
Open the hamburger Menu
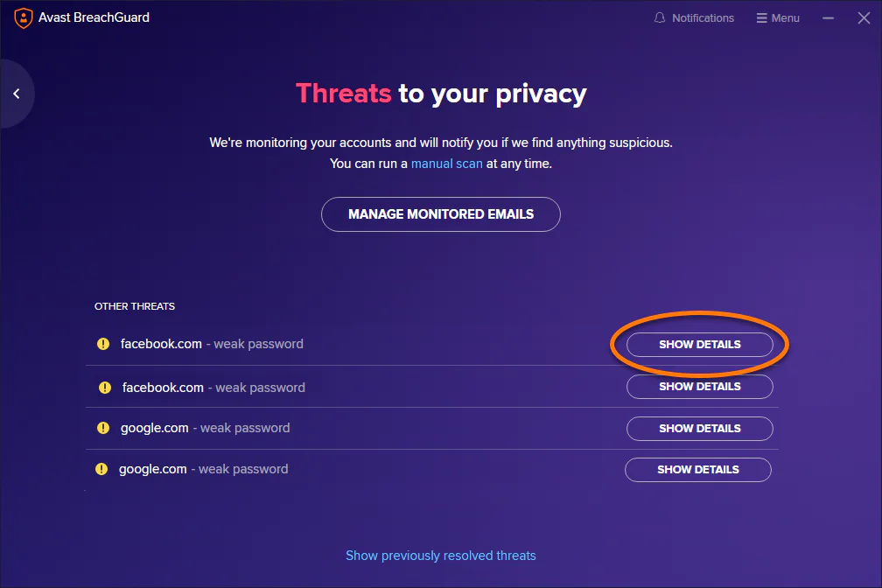coord(778,18)
